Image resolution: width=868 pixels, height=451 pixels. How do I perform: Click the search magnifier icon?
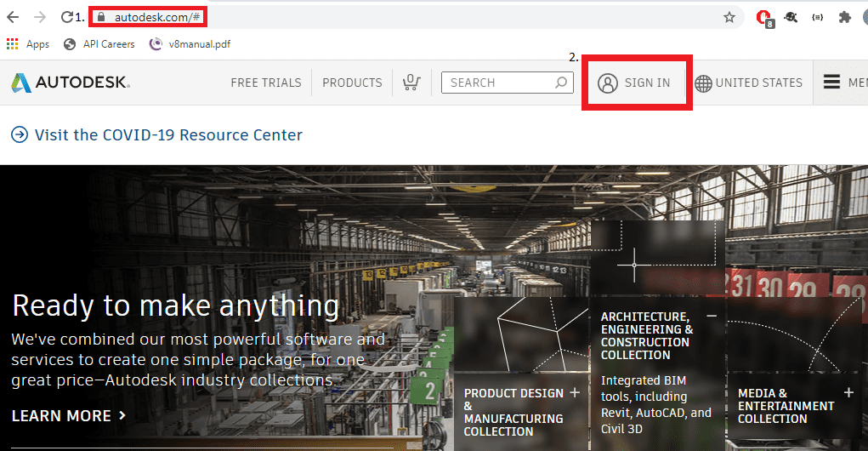(x=561, y=83)
